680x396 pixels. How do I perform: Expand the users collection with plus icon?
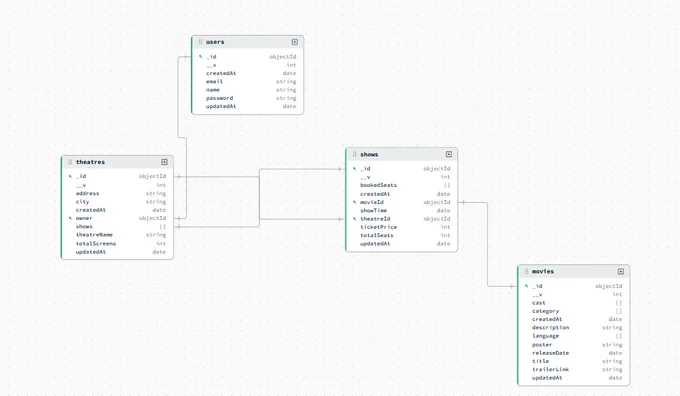pos(294,42)
